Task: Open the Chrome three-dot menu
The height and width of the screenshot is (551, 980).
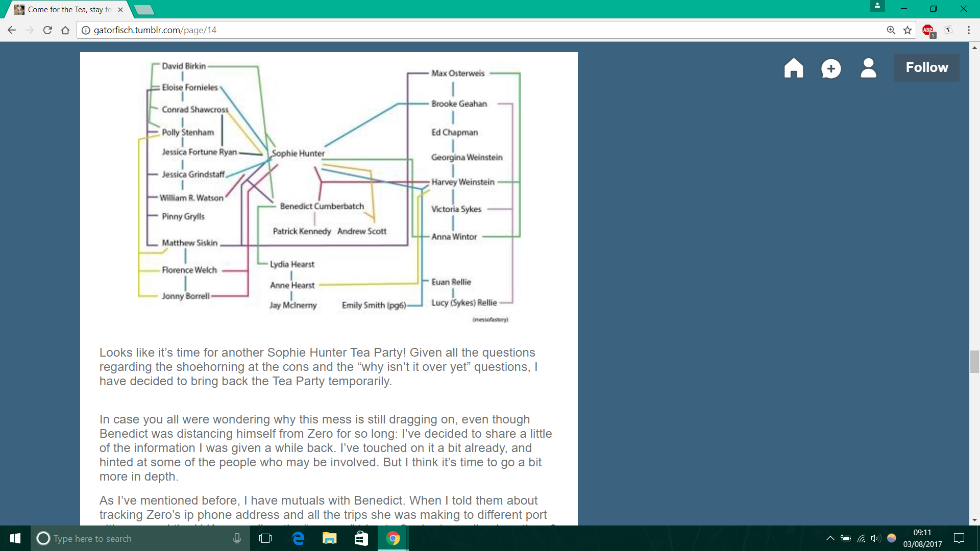Action: 968,30
